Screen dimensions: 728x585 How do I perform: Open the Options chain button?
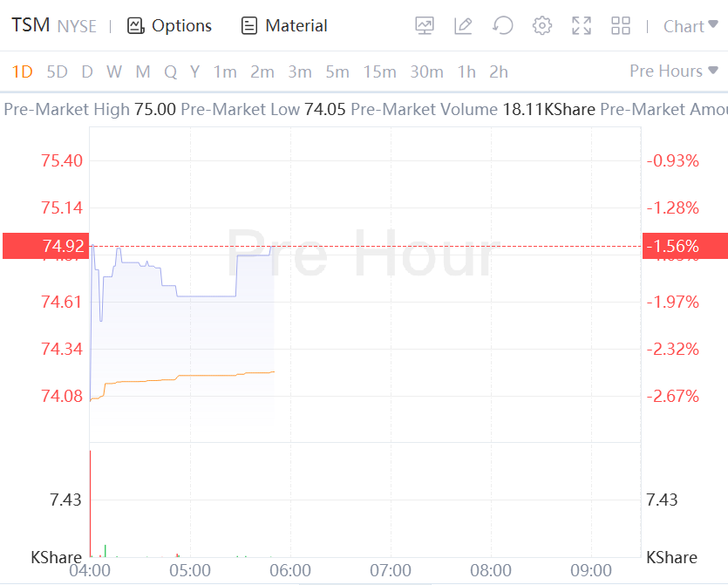tap(169, 26)
